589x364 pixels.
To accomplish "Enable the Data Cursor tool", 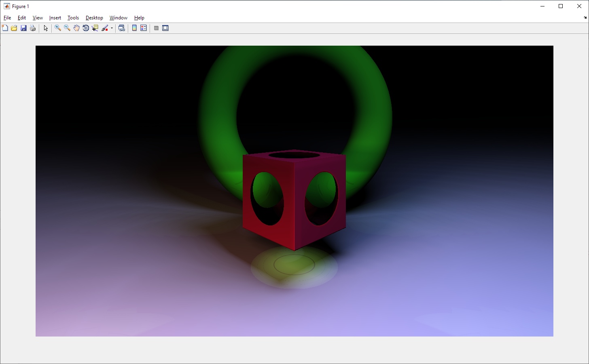I will 95,28.
